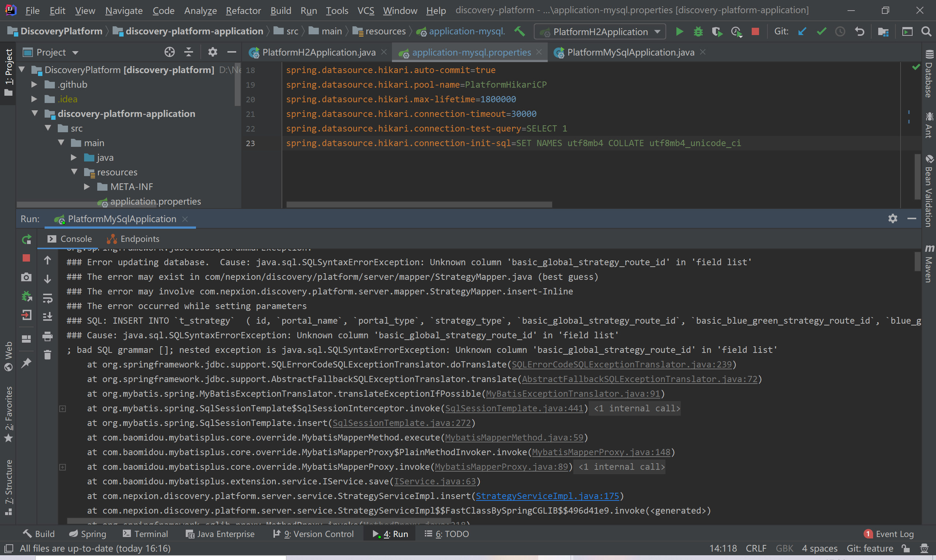Enable scroll to end in console

pyautogui.click(x=48, y=316)
